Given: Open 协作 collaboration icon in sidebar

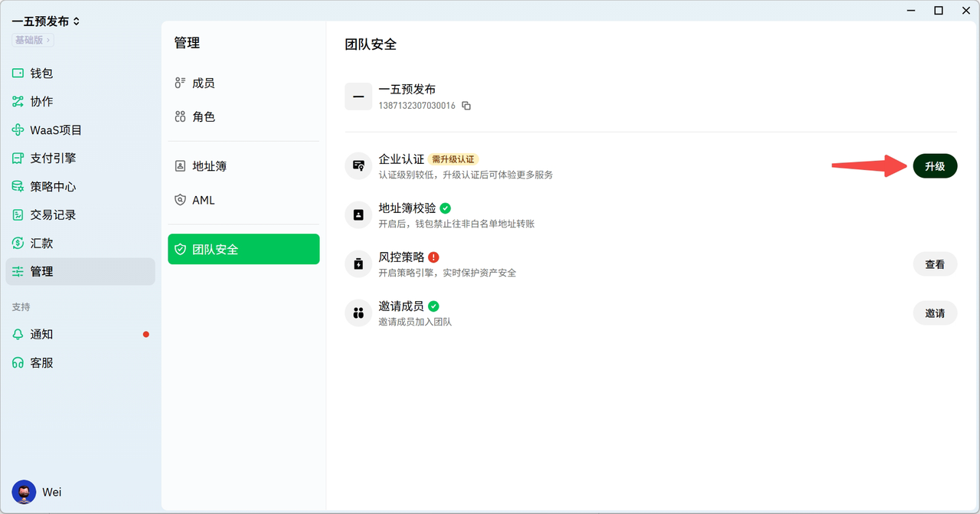Looking at the screenshot, I should point(18,102).
